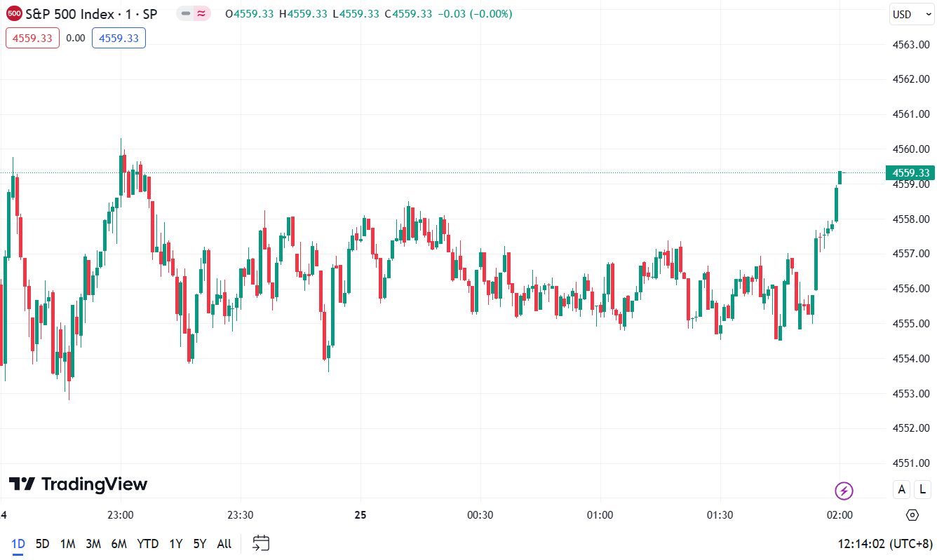Click the indicator legend pill markers
The width and height of the screenshot is (937, 560).
tap(194, 13)
